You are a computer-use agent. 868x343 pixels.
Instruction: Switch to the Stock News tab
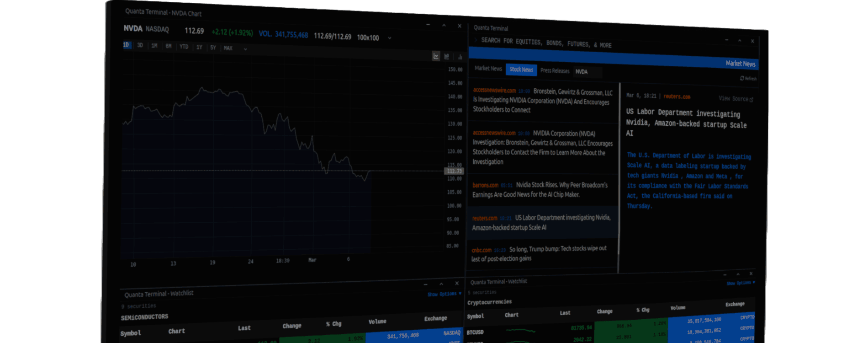click(521, 70)
